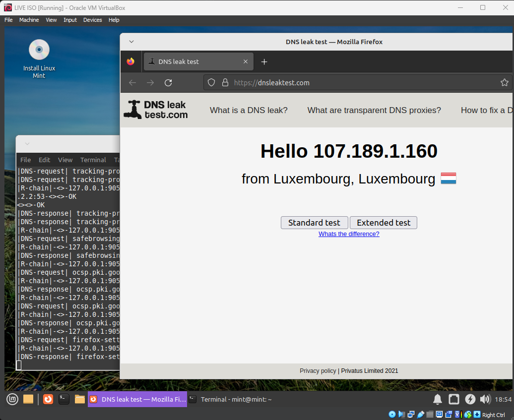Click the VirtualBox audio status icon

[401, 415]
